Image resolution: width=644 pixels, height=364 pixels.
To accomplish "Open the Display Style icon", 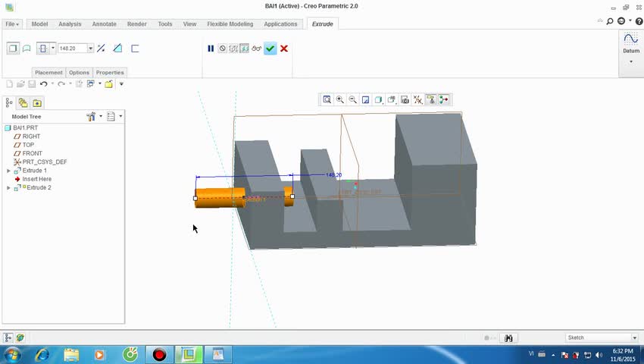I will pyautogui.click(x=378, y=99).
